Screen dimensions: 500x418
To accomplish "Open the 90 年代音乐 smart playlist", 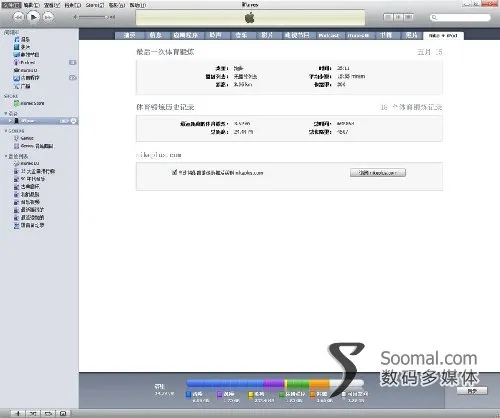I will (x=29, y=179).
